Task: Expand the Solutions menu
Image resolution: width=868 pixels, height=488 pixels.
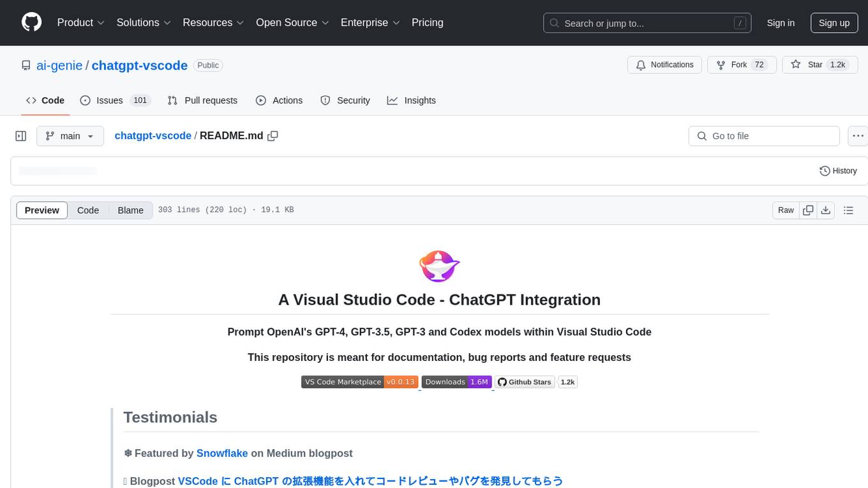Action: [x=144, y=22]
